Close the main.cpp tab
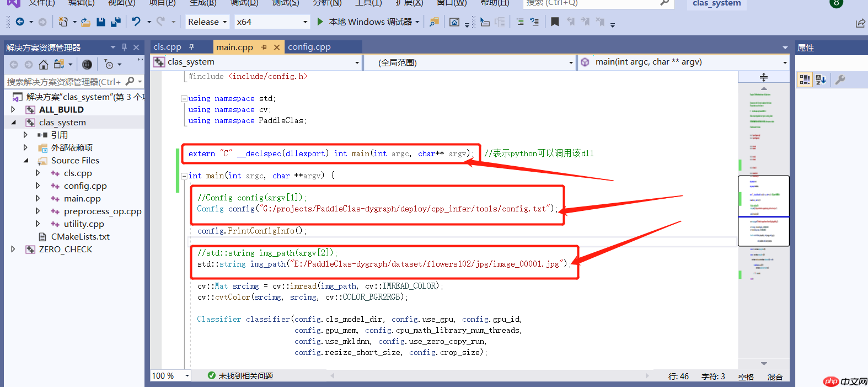This screenshot has width=868, height=387. pyautogui.click(x=277, y=47)
